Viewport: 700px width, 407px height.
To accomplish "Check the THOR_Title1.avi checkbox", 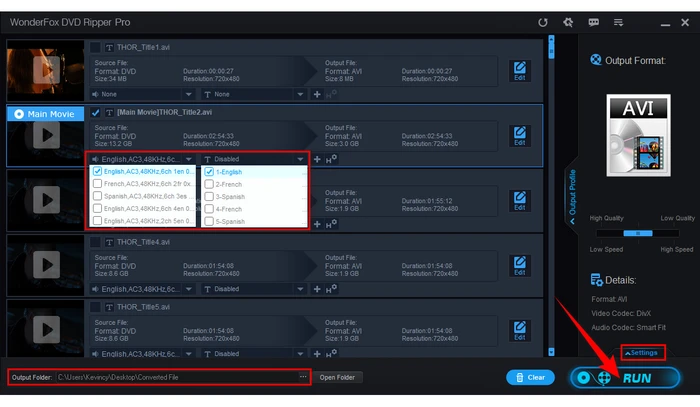I will [95, 47].
